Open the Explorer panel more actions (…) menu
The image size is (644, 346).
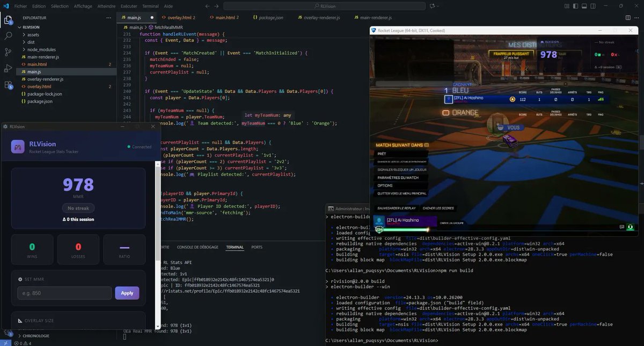[108, 18]
